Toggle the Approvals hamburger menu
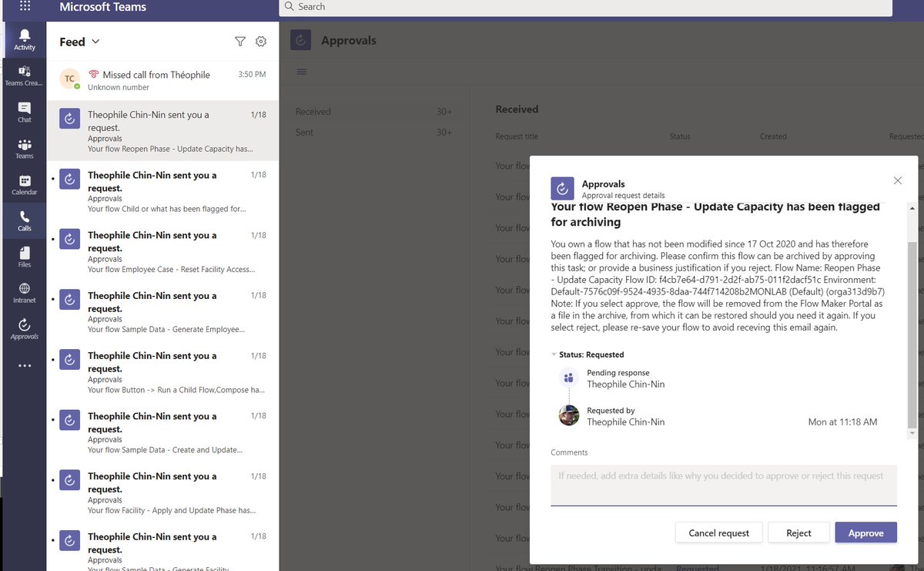 coord(302,72)
